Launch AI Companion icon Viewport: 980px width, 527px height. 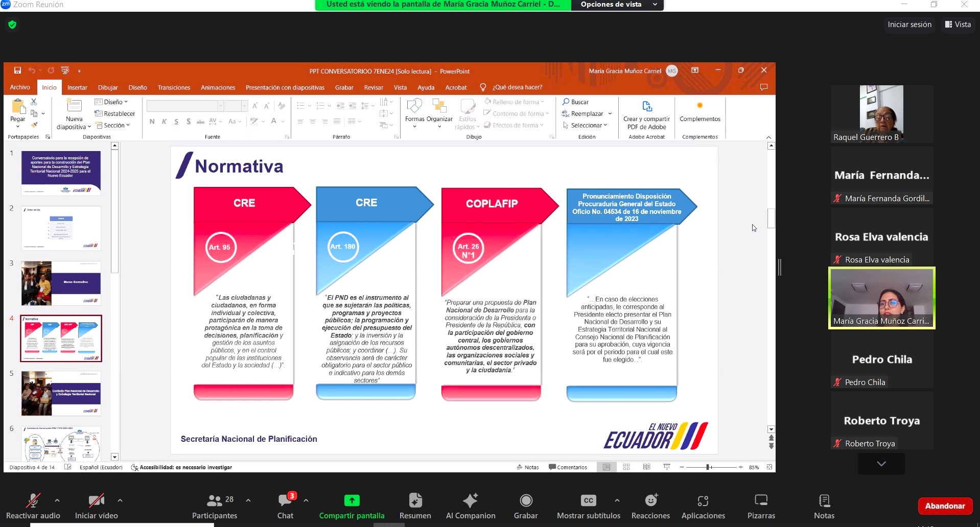[x=470, y=500]
